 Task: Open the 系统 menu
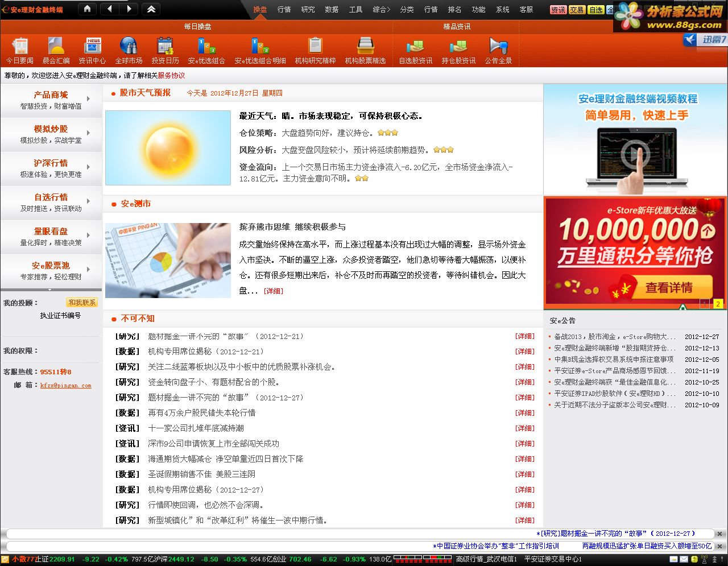tap(502, 10)
